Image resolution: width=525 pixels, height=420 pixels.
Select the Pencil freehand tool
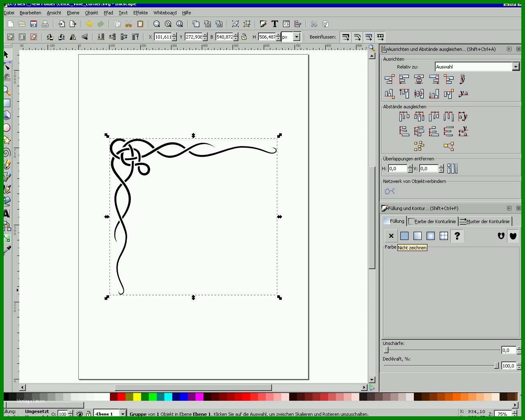point(7,164)
